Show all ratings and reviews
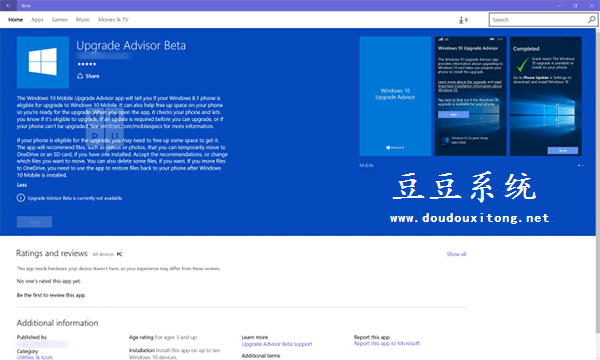The height and width of the screenshot is (360, 600). point(457,254)
